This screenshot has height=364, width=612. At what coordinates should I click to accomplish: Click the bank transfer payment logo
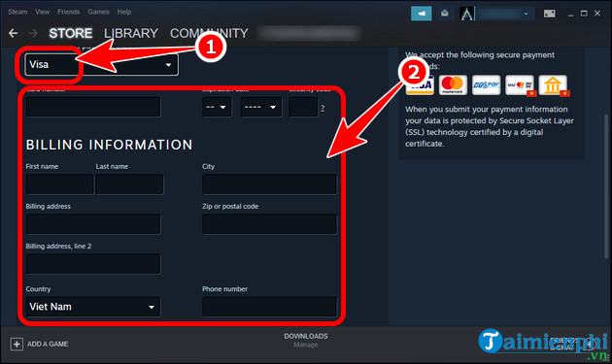[x=553, y=84]
